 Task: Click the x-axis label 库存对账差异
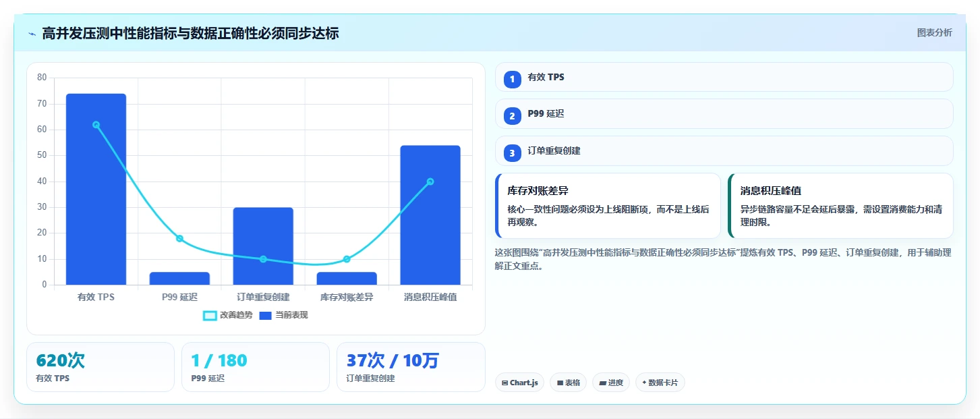[x=347, y=297]
